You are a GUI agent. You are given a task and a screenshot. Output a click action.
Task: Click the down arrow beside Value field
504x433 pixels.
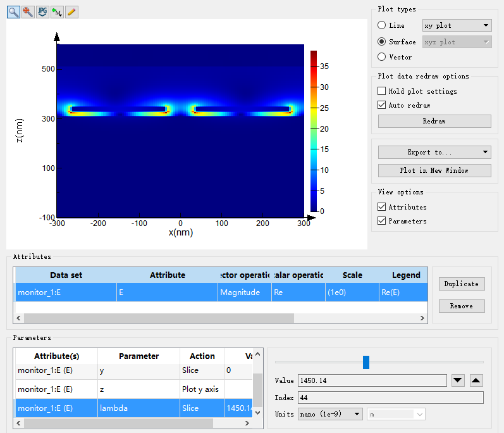[458, 380]
